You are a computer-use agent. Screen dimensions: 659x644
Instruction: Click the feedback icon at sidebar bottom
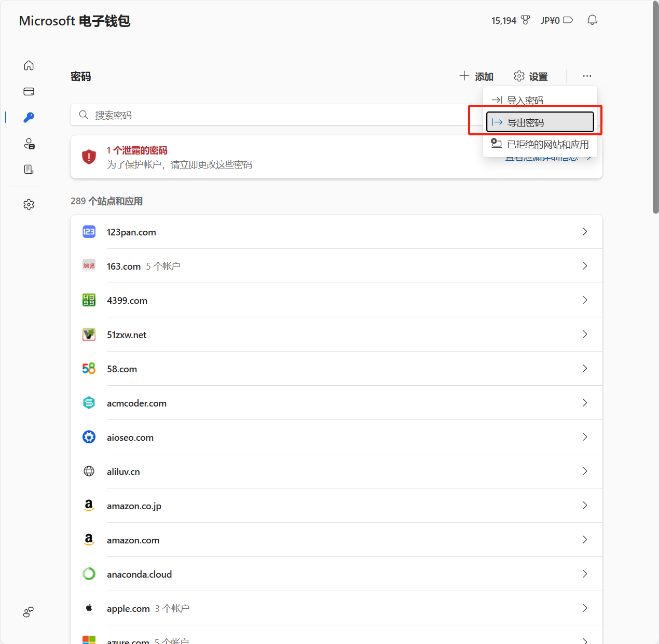(x=29, y=612)
